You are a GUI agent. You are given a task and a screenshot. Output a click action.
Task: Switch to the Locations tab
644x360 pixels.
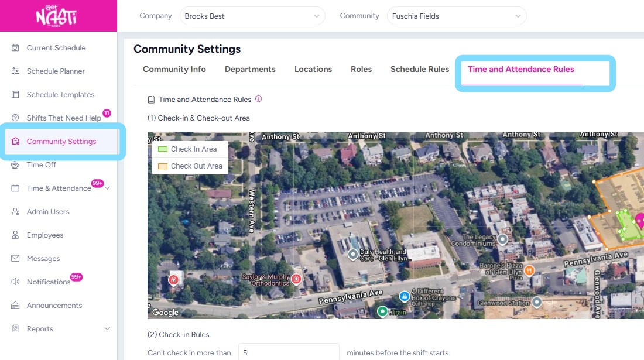pyautogui.click(x=313, y=70)
